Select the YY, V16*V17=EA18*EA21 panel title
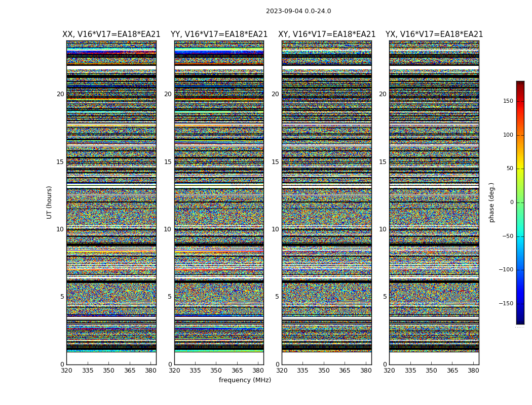This screenshot has height=405, width=532. [219, 34]
